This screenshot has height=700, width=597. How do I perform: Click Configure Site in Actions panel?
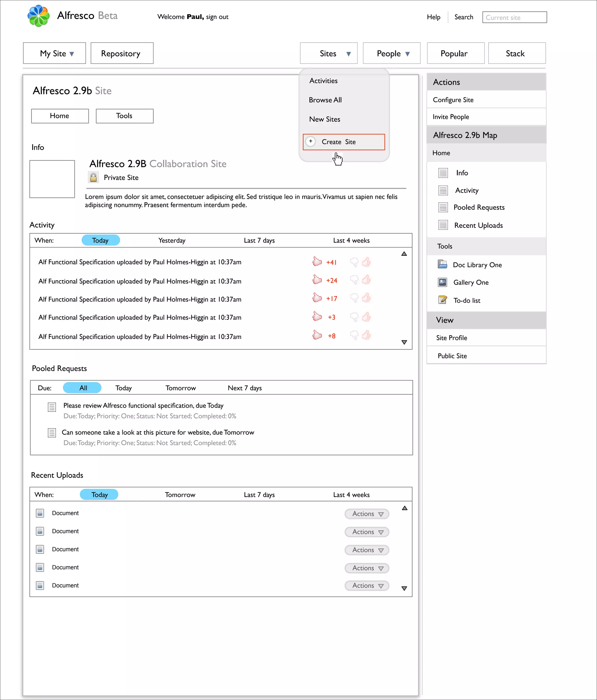click(x=486, y=100)
